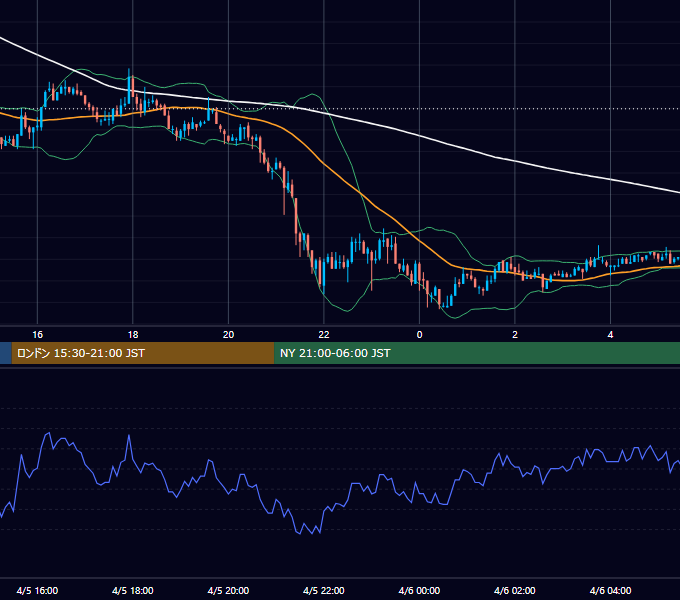Screen dimensions: 680x600
Task: Click the 20 hour label on price chart axis
Action: pyautogui.click(x=229, y=335)
